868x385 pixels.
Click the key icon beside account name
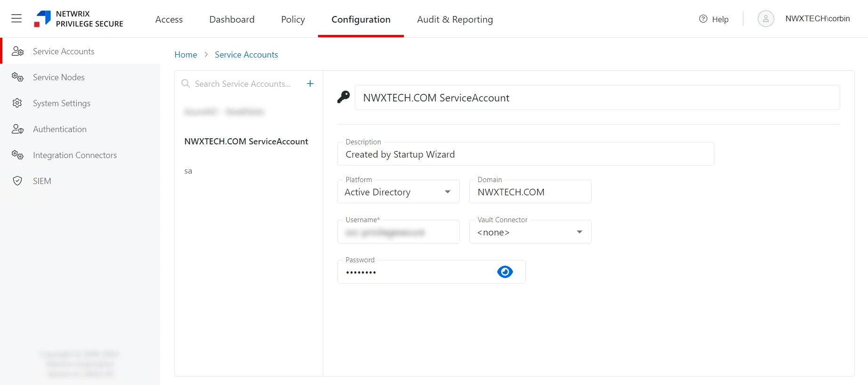tap(344, 97)
